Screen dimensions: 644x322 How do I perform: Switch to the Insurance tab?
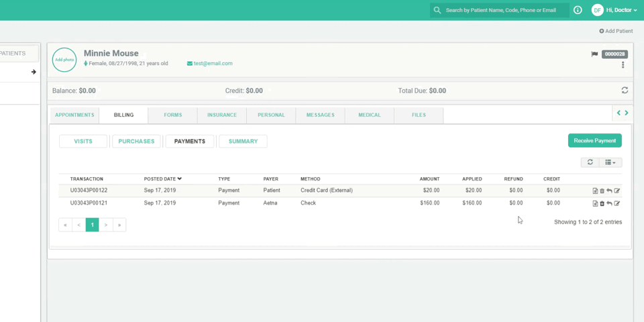pos(221,115)
